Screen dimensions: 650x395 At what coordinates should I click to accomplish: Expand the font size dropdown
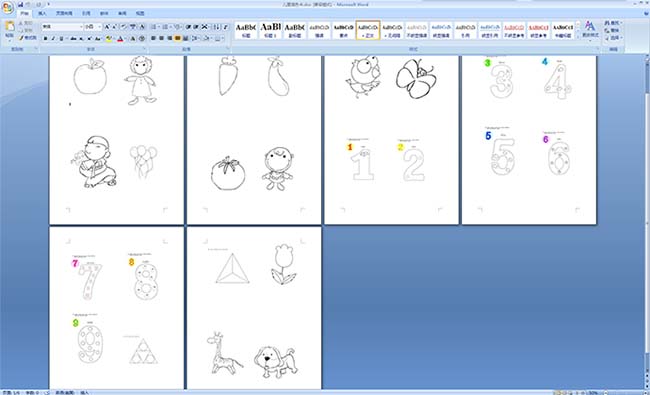point(99,27)
